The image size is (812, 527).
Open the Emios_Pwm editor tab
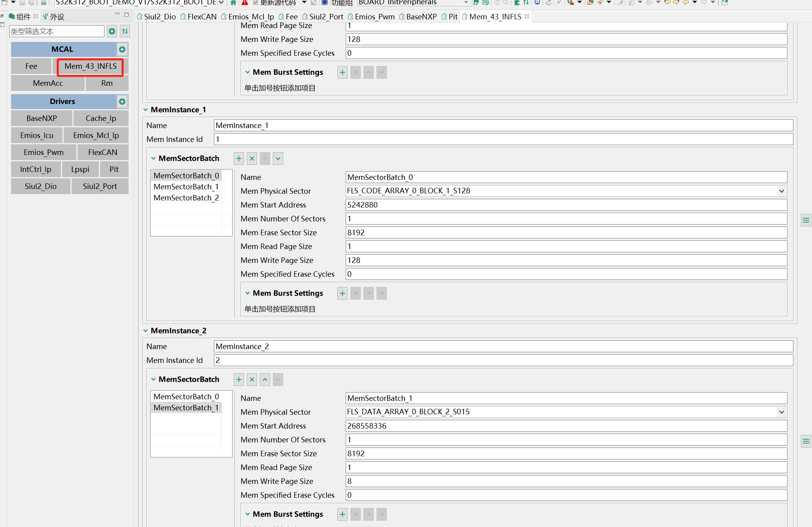point(371,17)
